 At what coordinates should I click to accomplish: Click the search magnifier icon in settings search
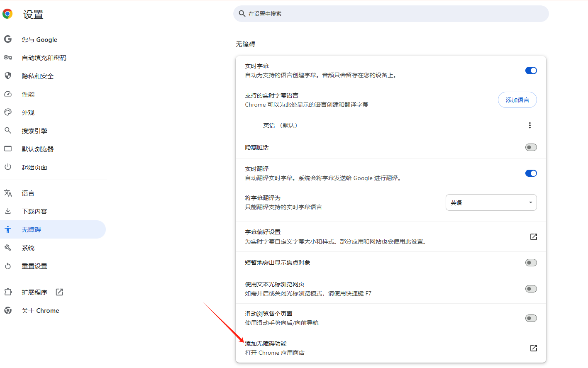242,14
